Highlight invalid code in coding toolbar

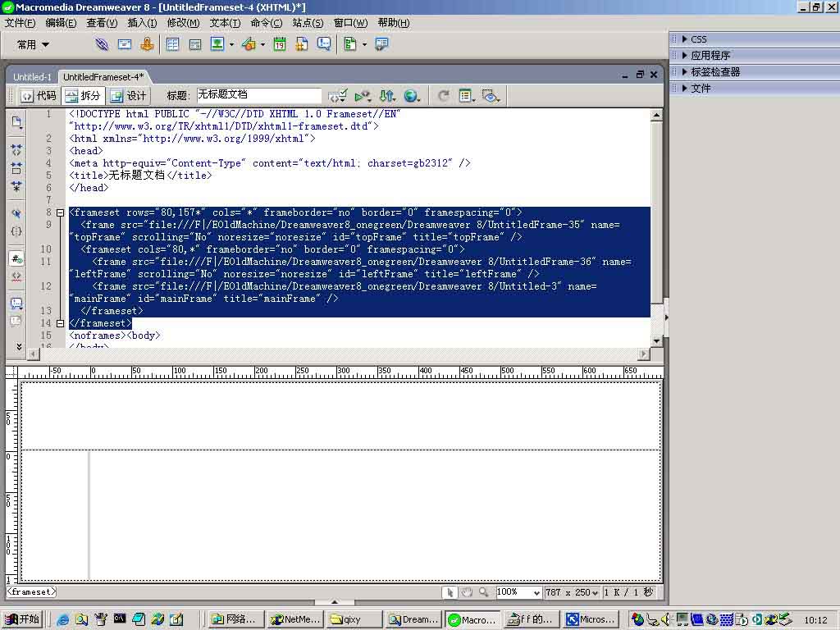pyautogui.click(x=16, y=276)
